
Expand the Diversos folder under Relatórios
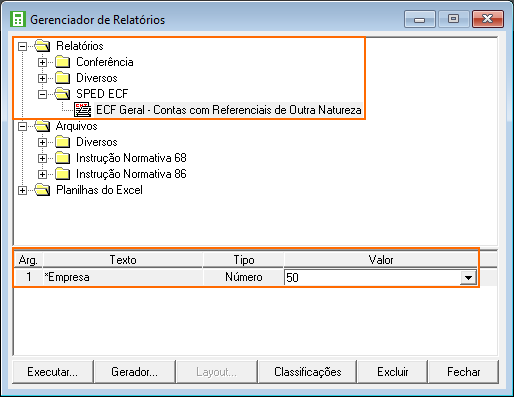(42, 78)
